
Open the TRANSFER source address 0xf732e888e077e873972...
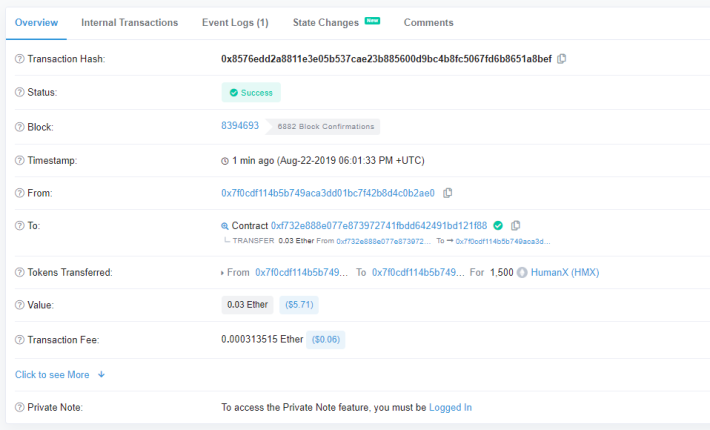point(384,241)
